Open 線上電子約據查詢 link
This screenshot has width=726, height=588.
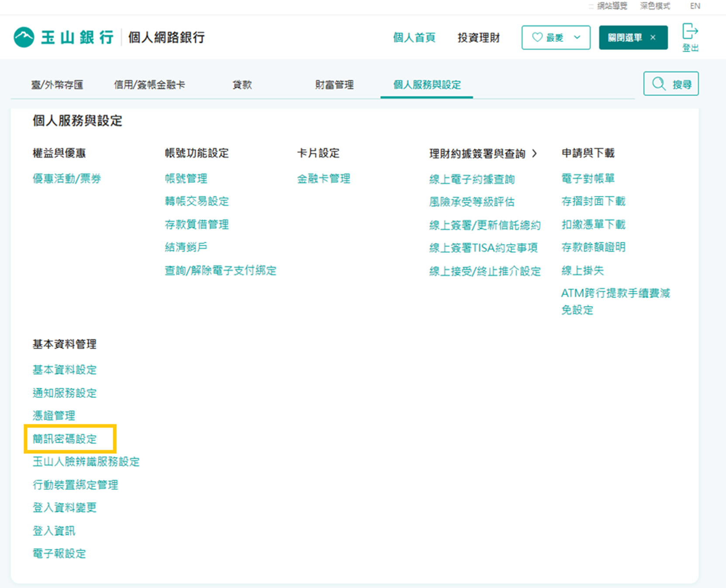point(472,179)
